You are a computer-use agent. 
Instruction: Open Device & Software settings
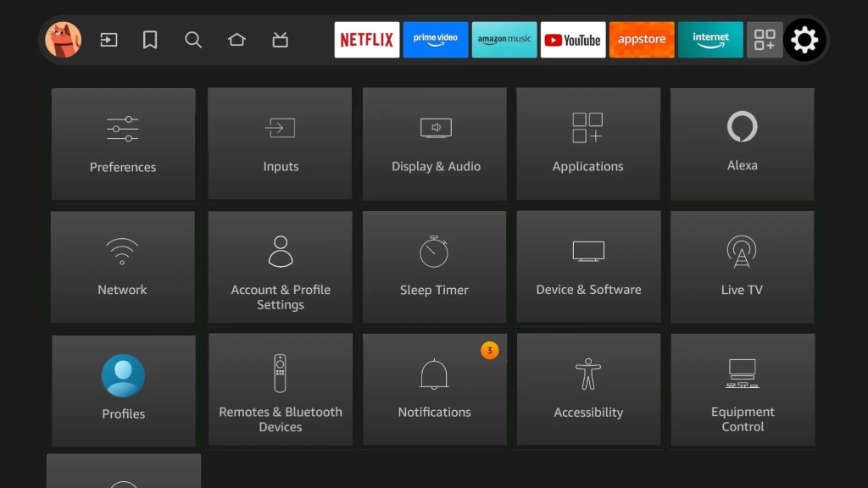point(588,267)
